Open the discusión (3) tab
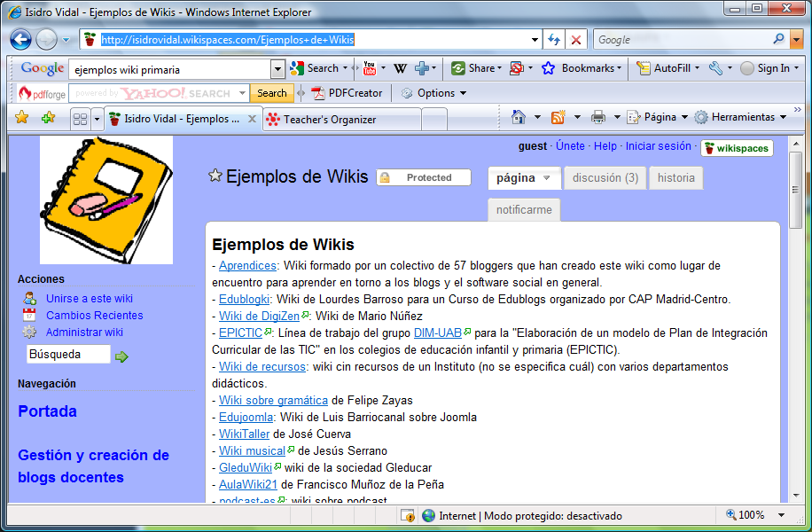812x532 pixels. [605, 178]
